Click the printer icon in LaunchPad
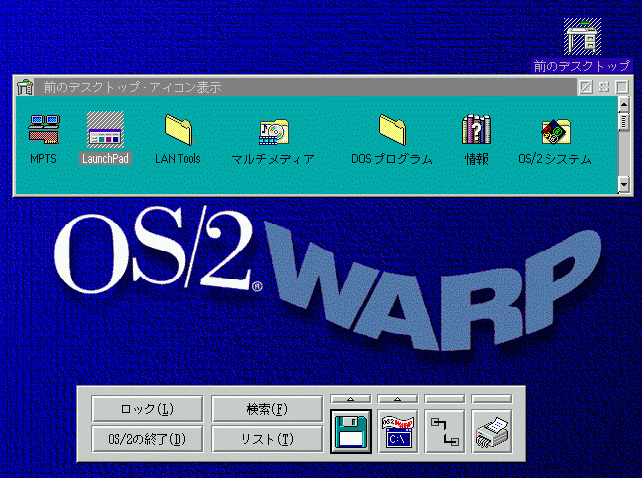 (x=492, y=431)
